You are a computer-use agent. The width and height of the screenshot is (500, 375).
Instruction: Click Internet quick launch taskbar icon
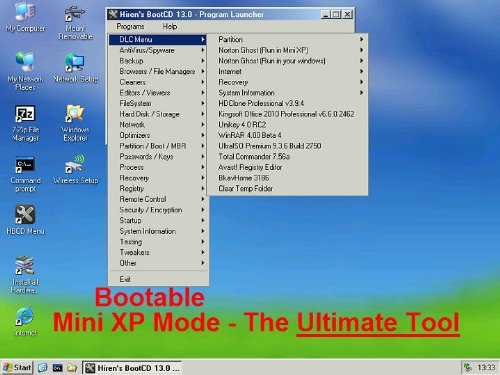pyautogui.click(x=43, y=368)
